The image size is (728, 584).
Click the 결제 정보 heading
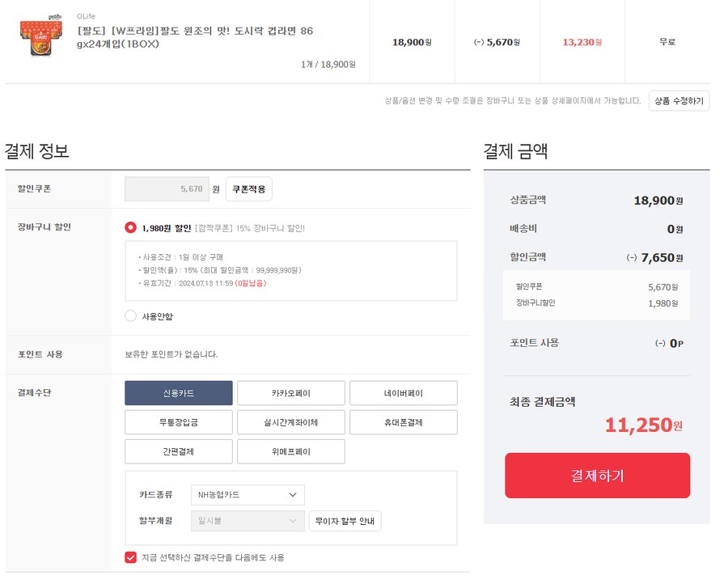[36, 151]
